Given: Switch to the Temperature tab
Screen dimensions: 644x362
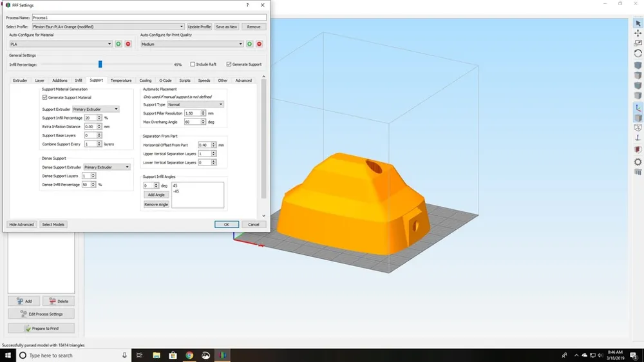Looking at the screenshot, I should click(121, 81).
